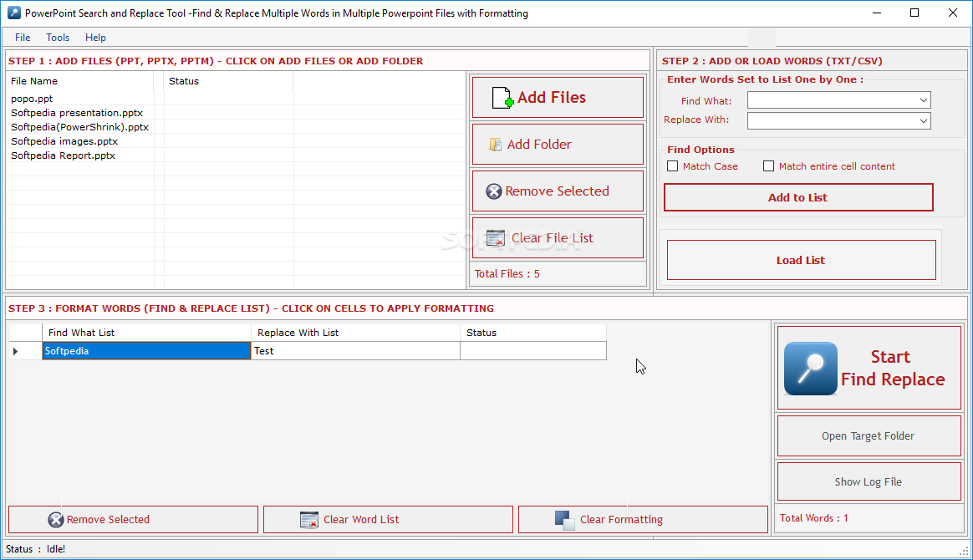Click the file list Status column header
This screenshot has height=560, width=973.
(228, 81)
